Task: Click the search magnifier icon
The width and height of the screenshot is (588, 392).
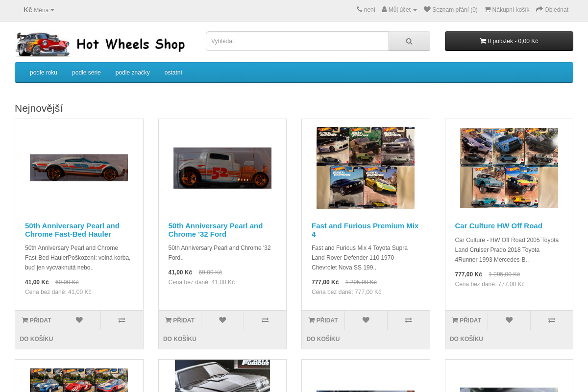Action: 409,41
